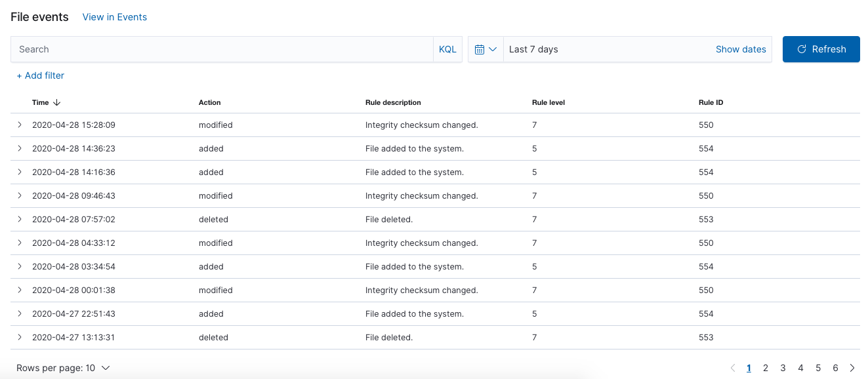Image resolution: width=868 pixels, height=379 pixels.
Task: Go to the previous results page
Action: pos(733,369)
